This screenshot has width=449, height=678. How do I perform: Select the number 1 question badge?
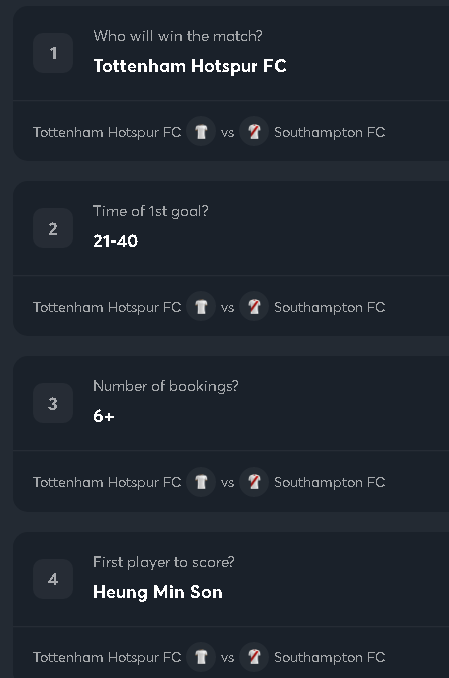pyautogui.click(x=53, y=53)
